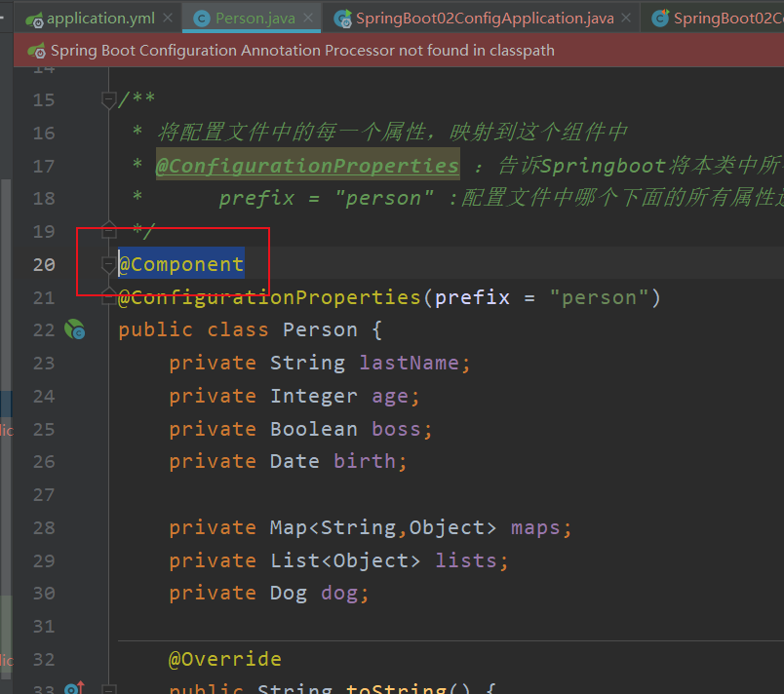784x694 pixels.
Task: Click line number 27 in the gutter
Action: pos(44,494)
